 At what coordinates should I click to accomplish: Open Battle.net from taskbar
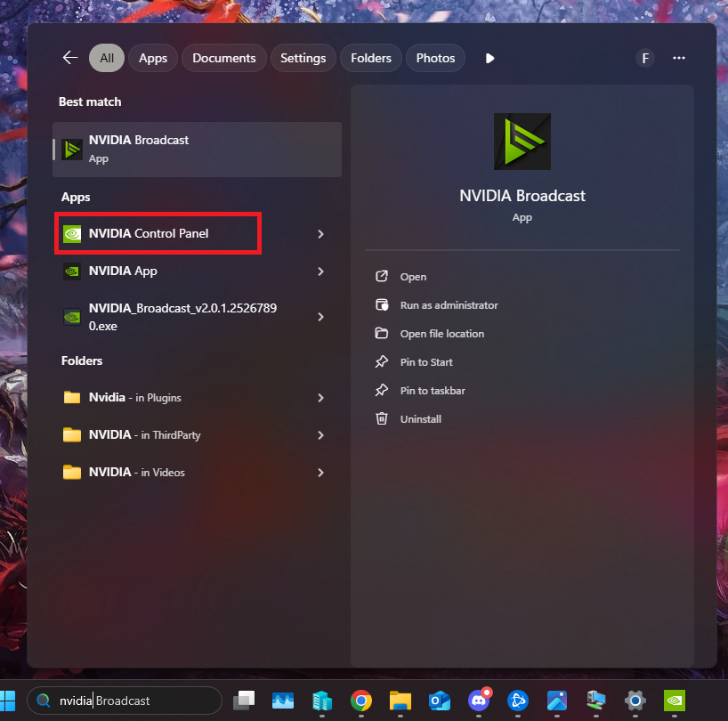(518, 701)
